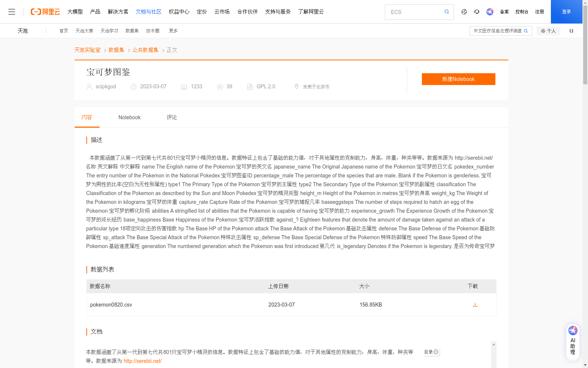The height and width of the screenshot is (368, 588).
Task: Open 数据集 in Tianchi navigation
Action: pyautogui.click(x=132, y=31)
